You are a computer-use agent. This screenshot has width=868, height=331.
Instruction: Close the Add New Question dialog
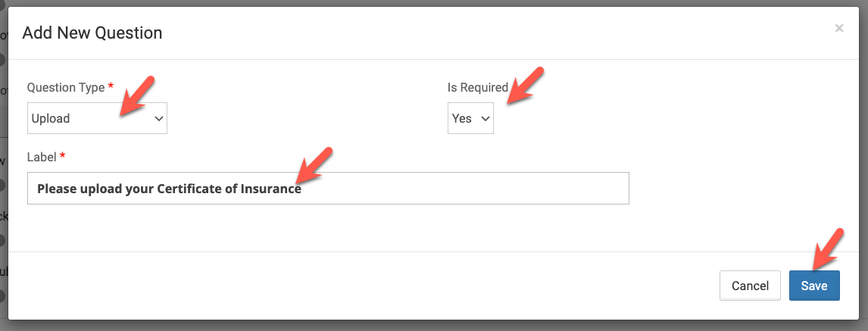coord(838,29)
